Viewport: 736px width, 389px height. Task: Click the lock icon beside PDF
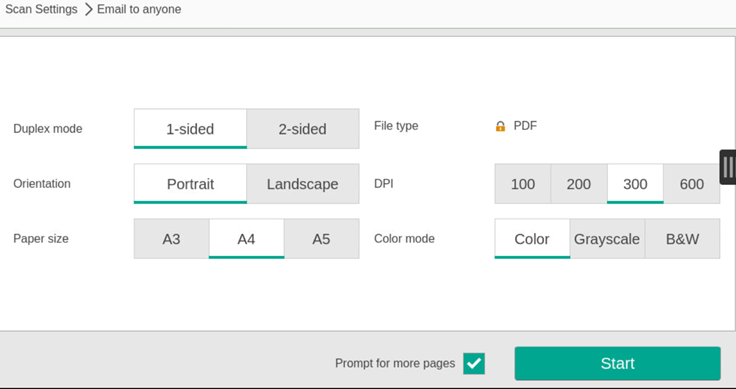[x=500, y=126]
